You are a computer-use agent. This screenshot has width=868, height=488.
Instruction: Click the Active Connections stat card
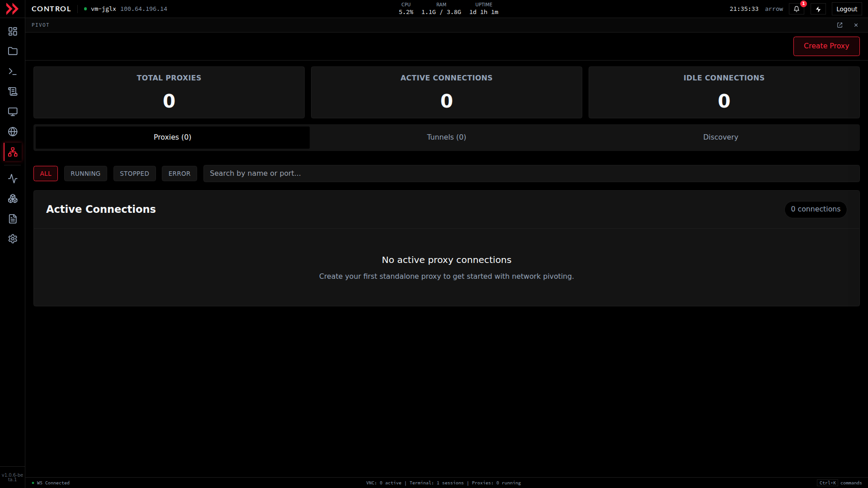447,93
